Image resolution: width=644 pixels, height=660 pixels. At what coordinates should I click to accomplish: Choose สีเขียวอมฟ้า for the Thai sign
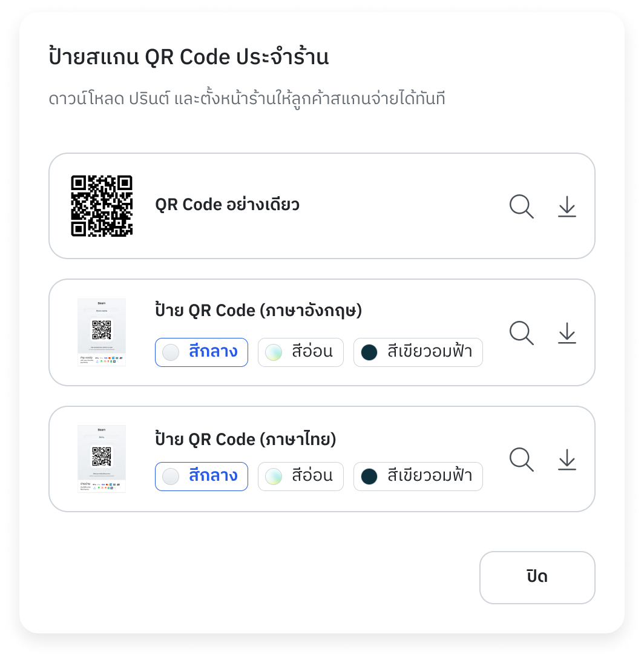tap(418, 477)
